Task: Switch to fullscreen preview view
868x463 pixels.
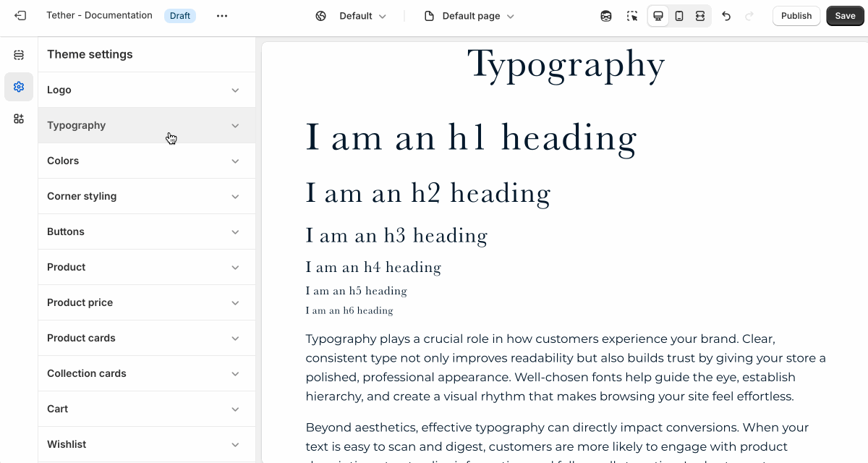Action: [700, 16]
